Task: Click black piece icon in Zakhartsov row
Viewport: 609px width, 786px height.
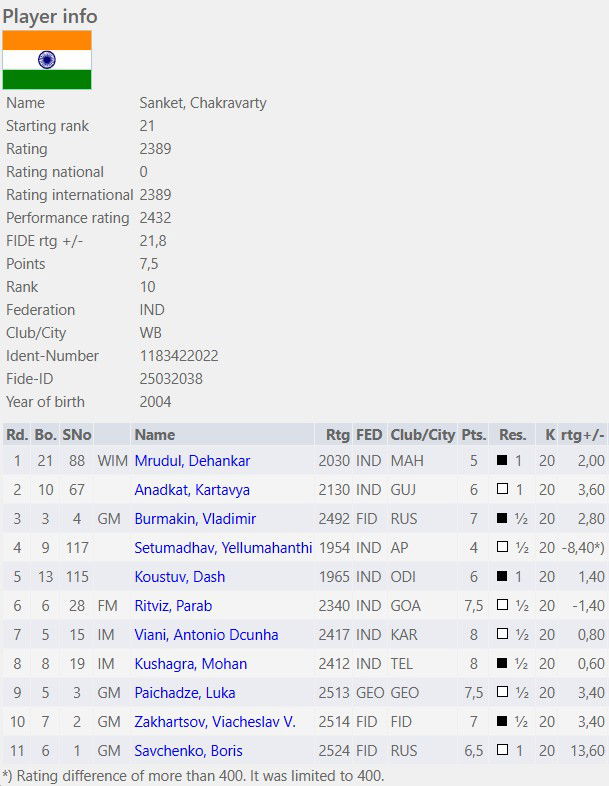Action: click(502, 722)
